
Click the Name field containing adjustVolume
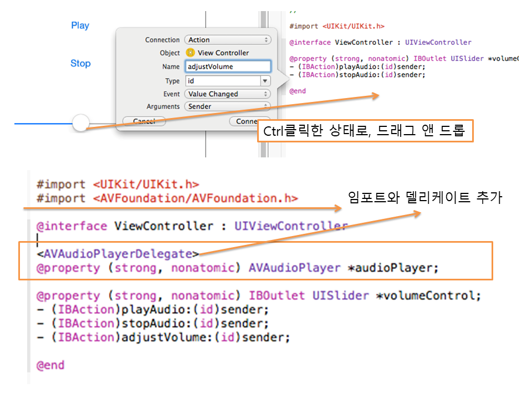(x=228, y=66)
